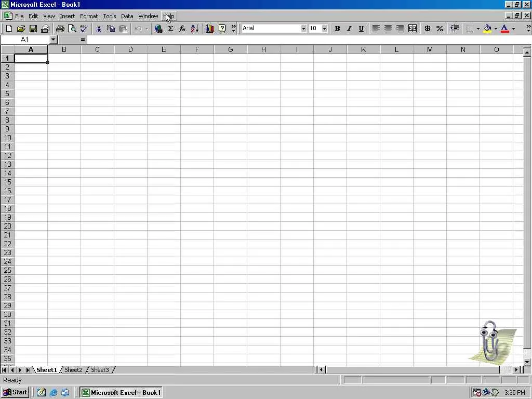The image size is (532, 399).
Task: Open the Edit menu
Action: point(33,16)
